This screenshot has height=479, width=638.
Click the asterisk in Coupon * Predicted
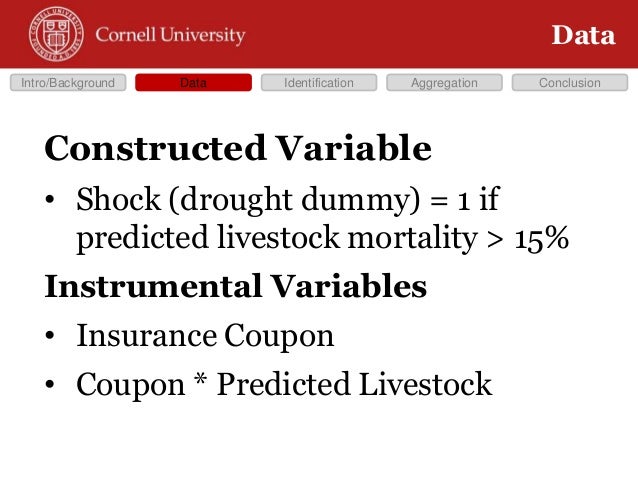pos(200,379)
